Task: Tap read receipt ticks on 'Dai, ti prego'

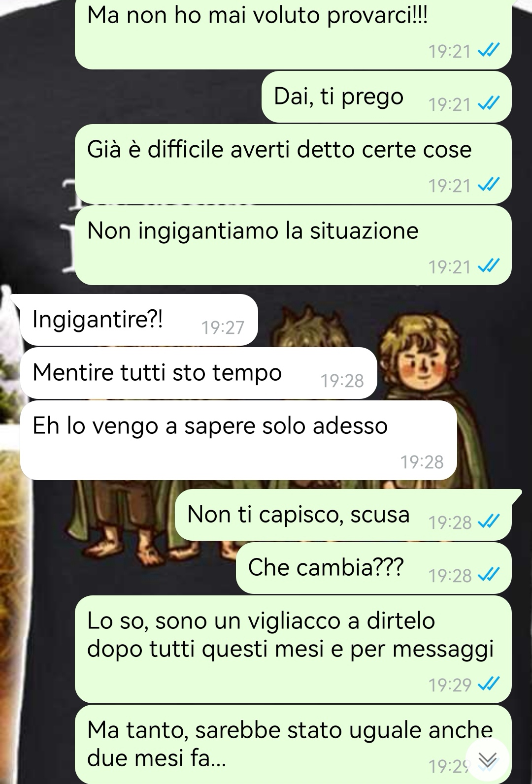Action: tap(489, 104)
